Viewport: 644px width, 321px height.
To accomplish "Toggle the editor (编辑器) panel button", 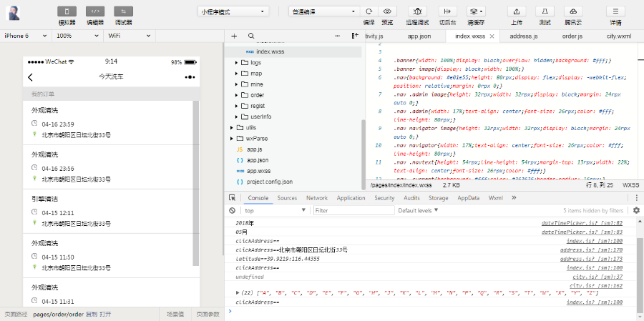I will 95,11.
